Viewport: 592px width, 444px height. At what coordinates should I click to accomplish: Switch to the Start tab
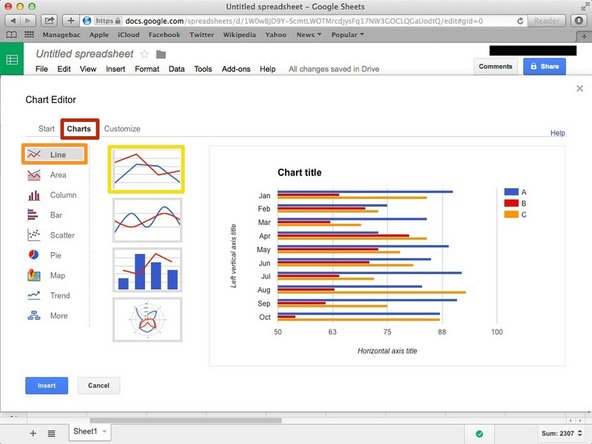[46, 129]
